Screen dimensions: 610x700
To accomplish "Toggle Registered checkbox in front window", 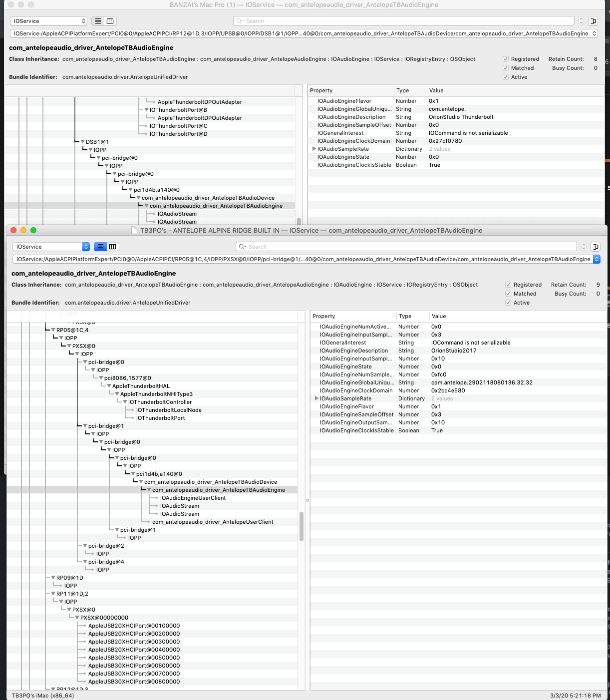I will tap(508, 285).
